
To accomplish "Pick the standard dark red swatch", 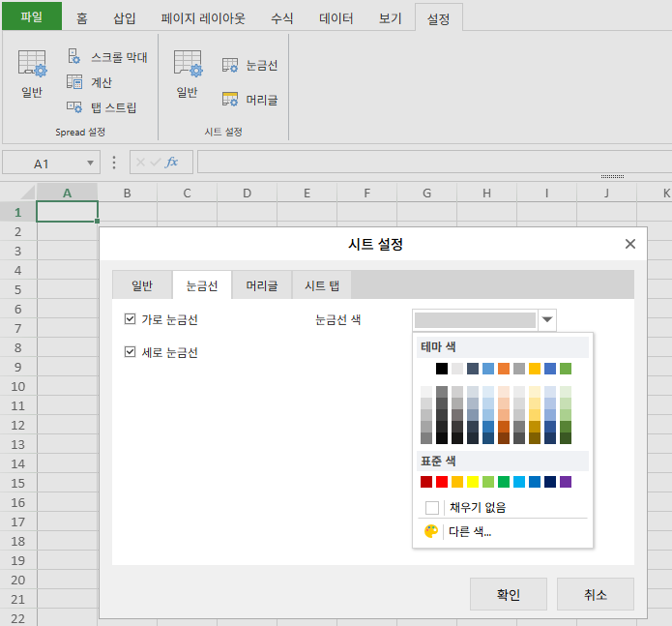I will [x=426, y=482].
